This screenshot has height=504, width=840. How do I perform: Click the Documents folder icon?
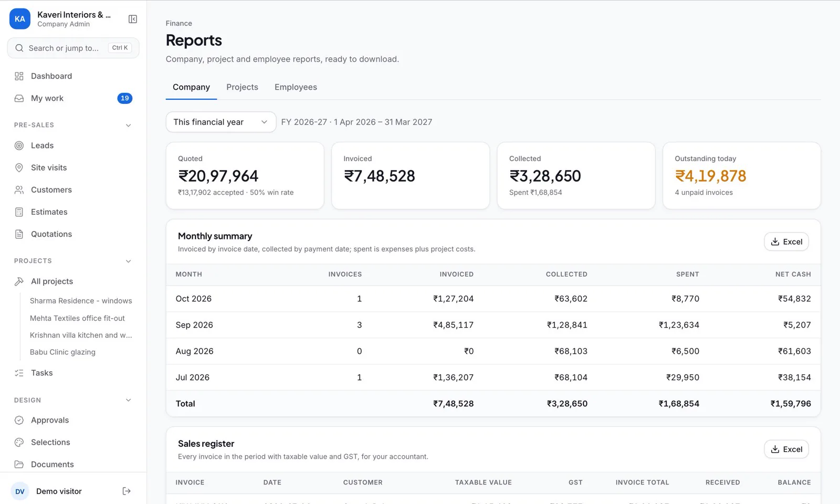click(19, 464)
